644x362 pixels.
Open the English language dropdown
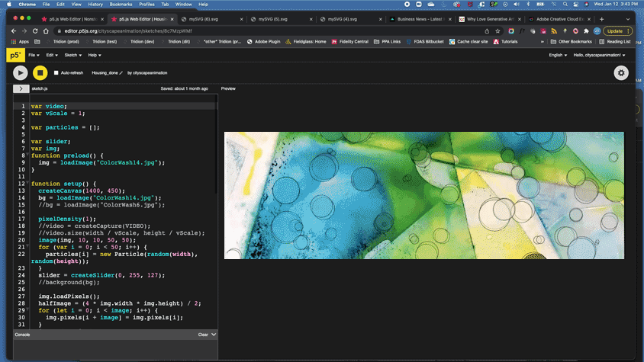tap(558, 55)
